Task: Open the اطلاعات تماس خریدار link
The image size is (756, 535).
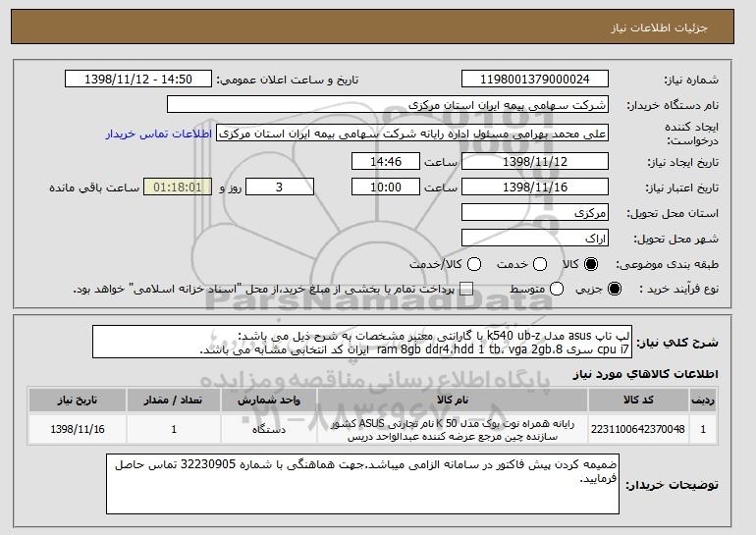Action: 159,134
